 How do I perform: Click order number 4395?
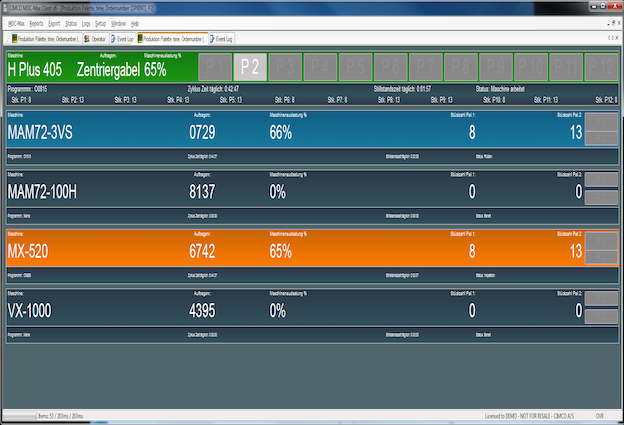[202, 311]
